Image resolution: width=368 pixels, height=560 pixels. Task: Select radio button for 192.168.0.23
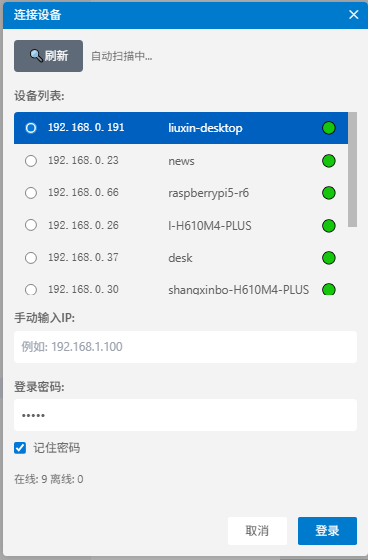(31, 161)
